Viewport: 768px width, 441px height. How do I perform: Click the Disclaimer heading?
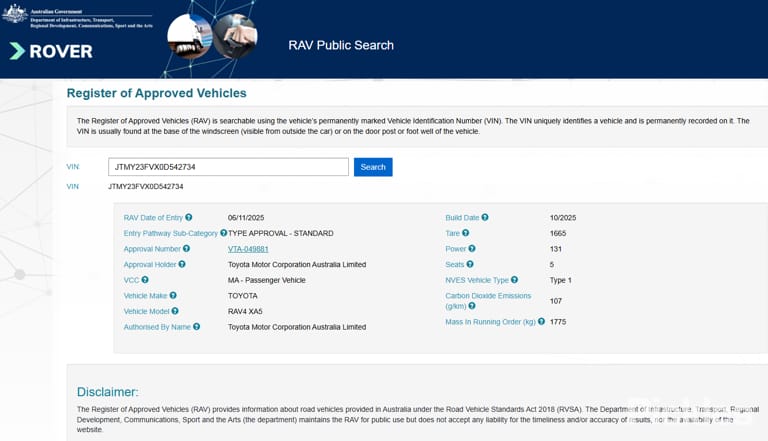(108, 392)
